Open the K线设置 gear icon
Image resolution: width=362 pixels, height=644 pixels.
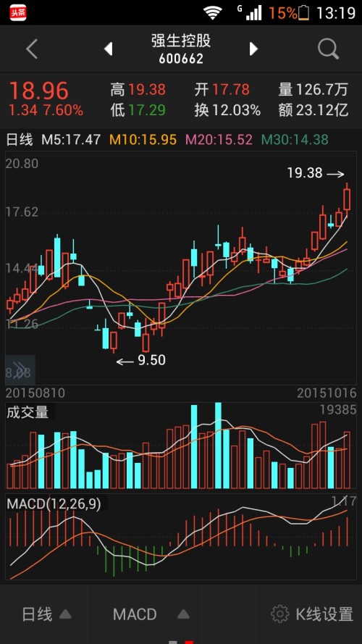click(280, 614)
